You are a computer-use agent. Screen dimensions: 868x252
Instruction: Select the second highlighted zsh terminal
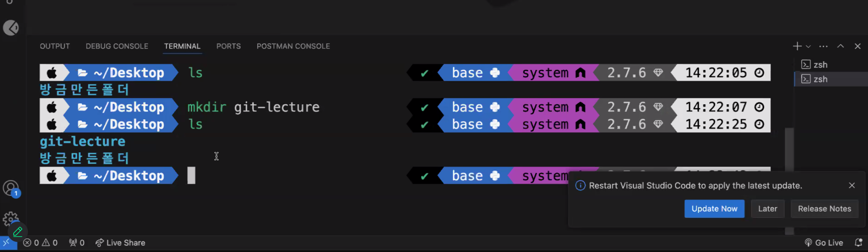tap(830, 79)
